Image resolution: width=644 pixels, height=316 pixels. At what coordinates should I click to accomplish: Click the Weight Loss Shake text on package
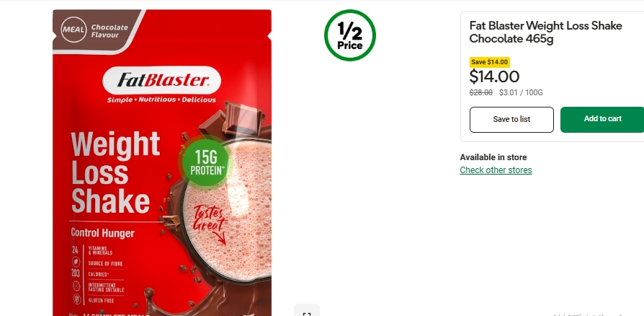pos(115,172)
